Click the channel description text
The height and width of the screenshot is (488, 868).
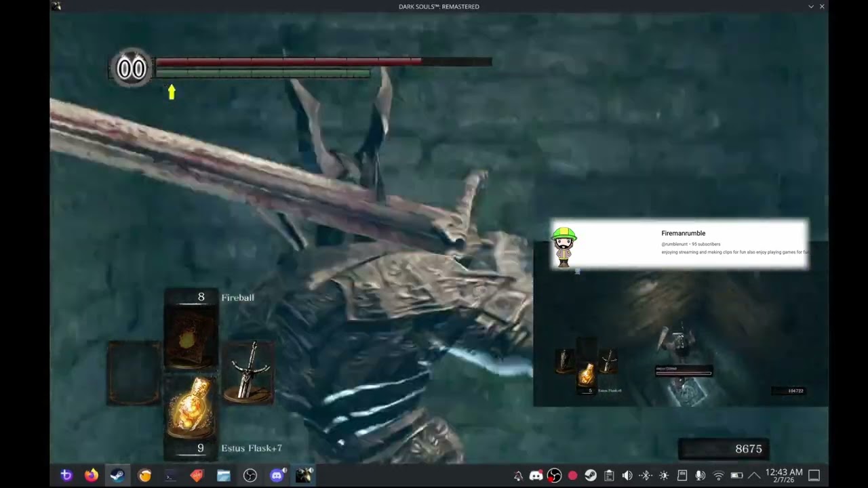pos(735,252)
